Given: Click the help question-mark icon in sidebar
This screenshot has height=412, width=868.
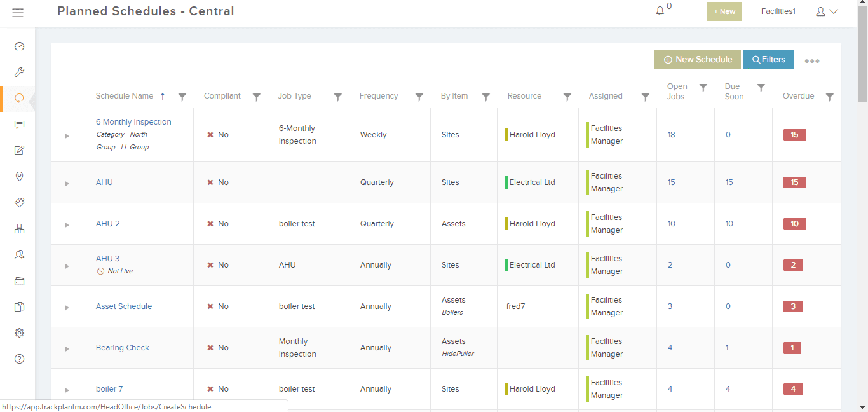Looking at the screenshot, I should tap(19, 359).
